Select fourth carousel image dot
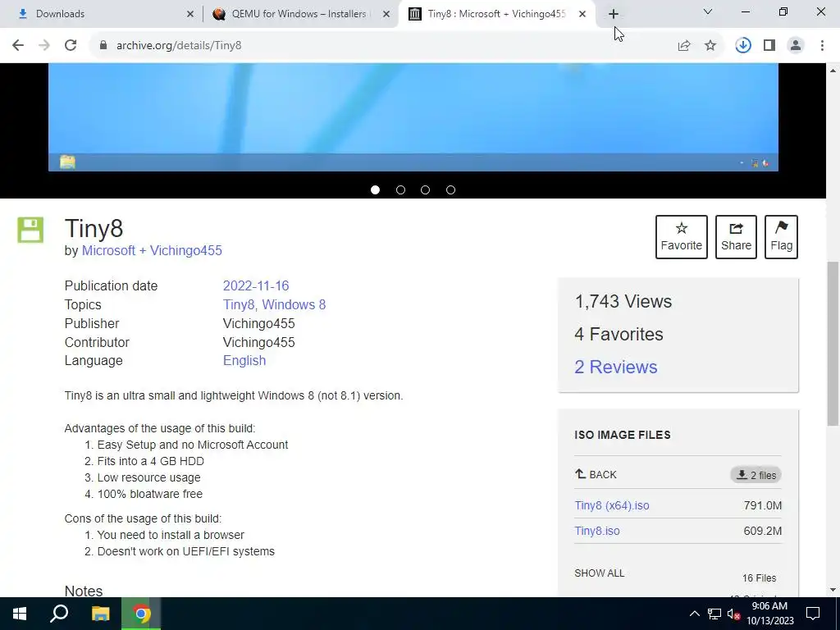This screenshot has width=840, height=630. tap(450, 189)
